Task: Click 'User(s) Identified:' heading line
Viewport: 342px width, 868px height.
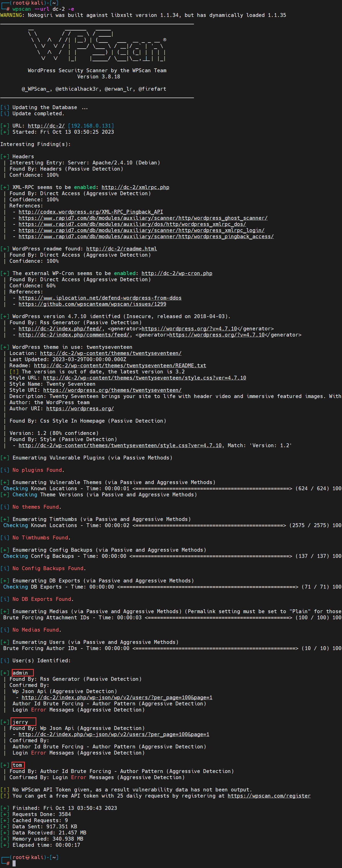Action: point(42,661)
